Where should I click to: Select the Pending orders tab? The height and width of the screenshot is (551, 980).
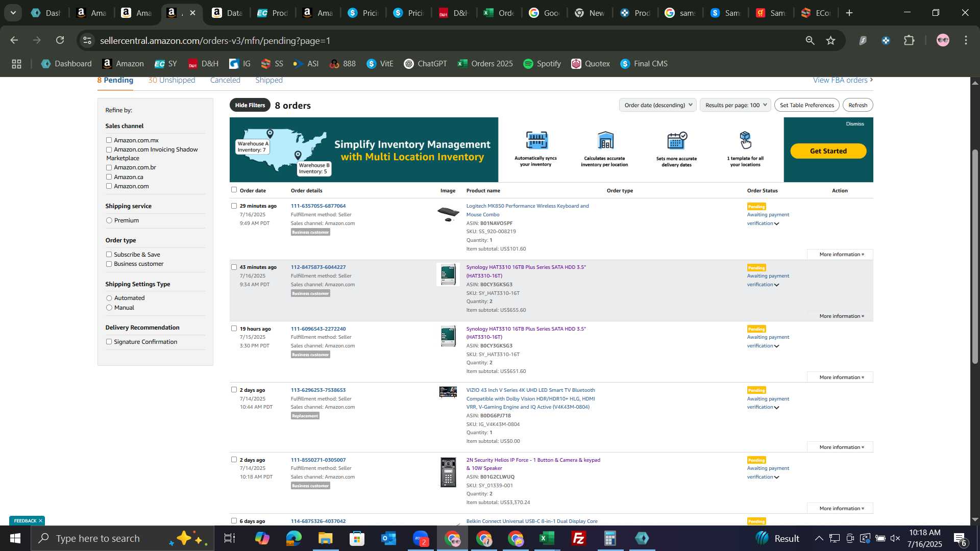point(115,81)
